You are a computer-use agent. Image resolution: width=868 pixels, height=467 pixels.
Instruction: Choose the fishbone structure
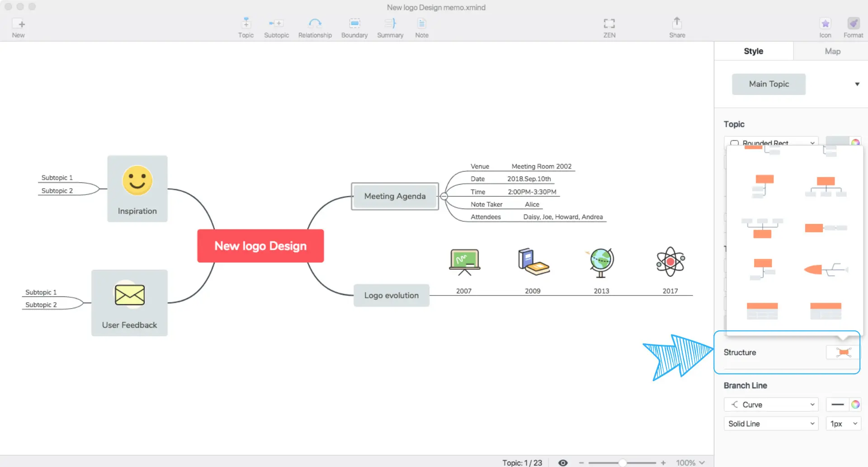click(x=826, y=270)
